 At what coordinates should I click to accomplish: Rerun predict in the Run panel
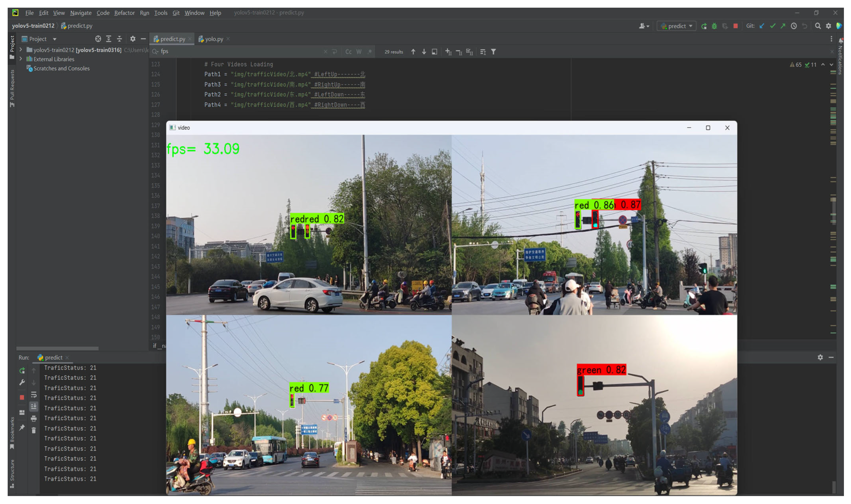point(22,370)
